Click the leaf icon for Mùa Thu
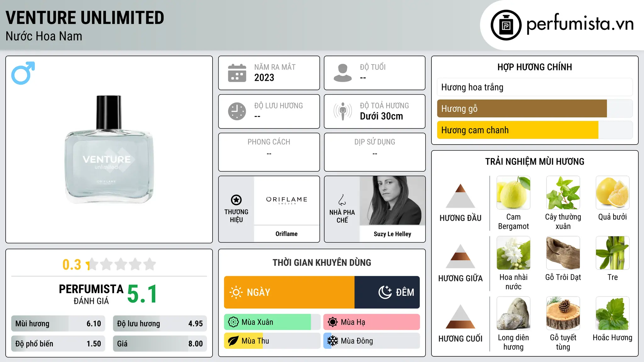The image size is (644, 362). pos(233,341)
